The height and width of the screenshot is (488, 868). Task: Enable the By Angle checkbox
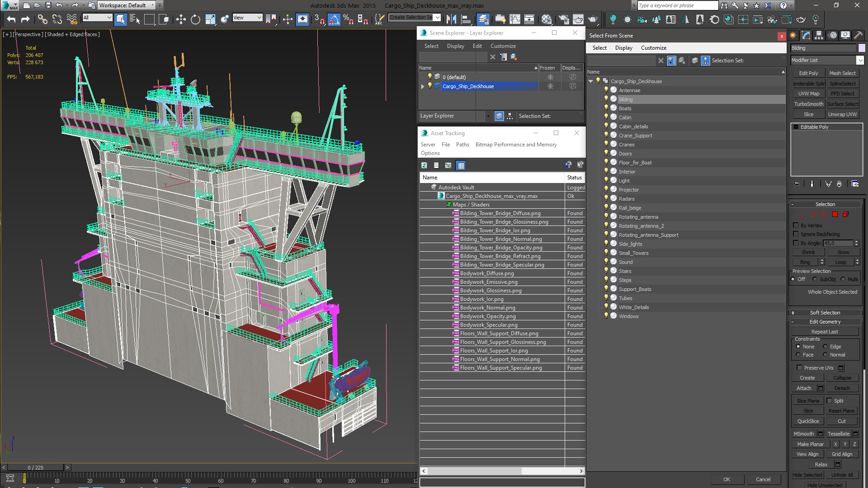(x=796, y=243)
